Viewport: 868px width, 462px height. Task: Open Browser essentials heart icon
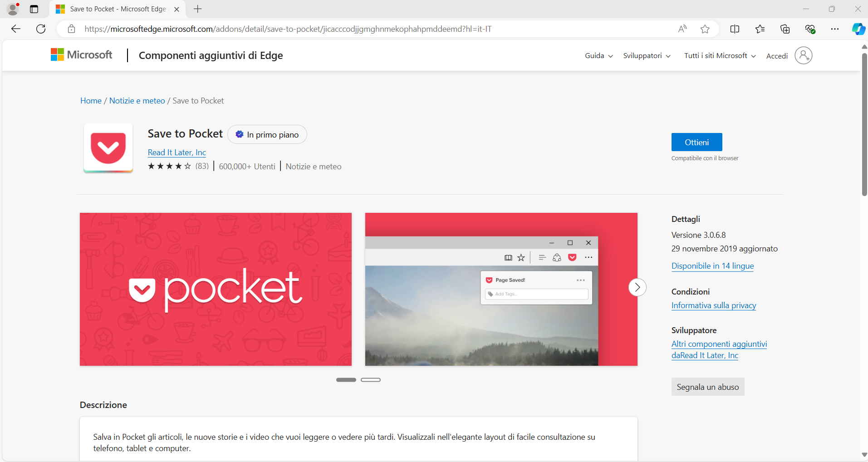click(810, 29)
